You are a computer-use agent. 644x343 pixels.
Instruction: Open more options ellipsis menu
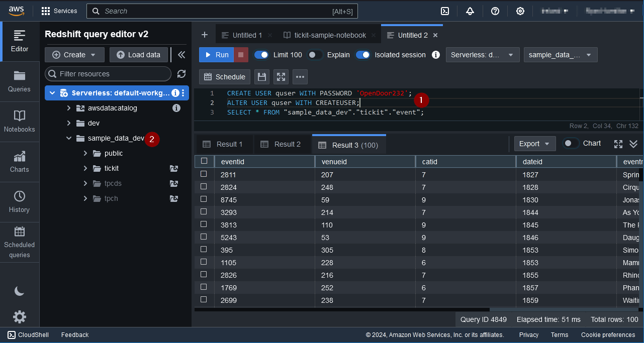(300, 77)
